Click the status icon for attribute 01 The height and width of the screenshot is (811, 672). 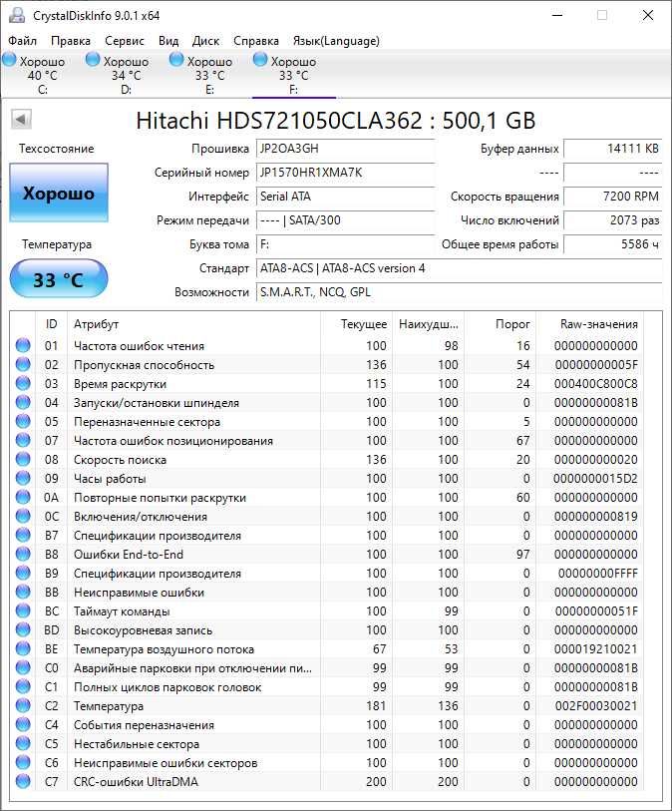pos(23,345)
